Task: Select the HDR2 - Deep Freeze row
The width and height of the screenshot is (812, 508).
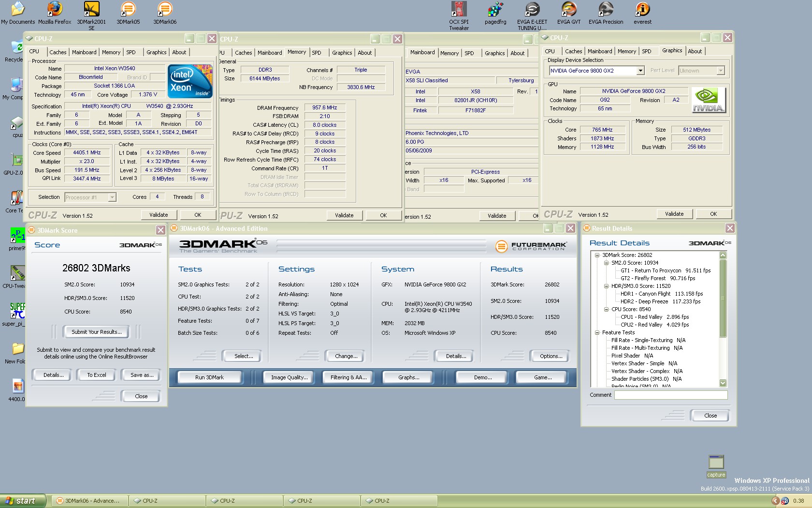Action: [x=660, y=301]
